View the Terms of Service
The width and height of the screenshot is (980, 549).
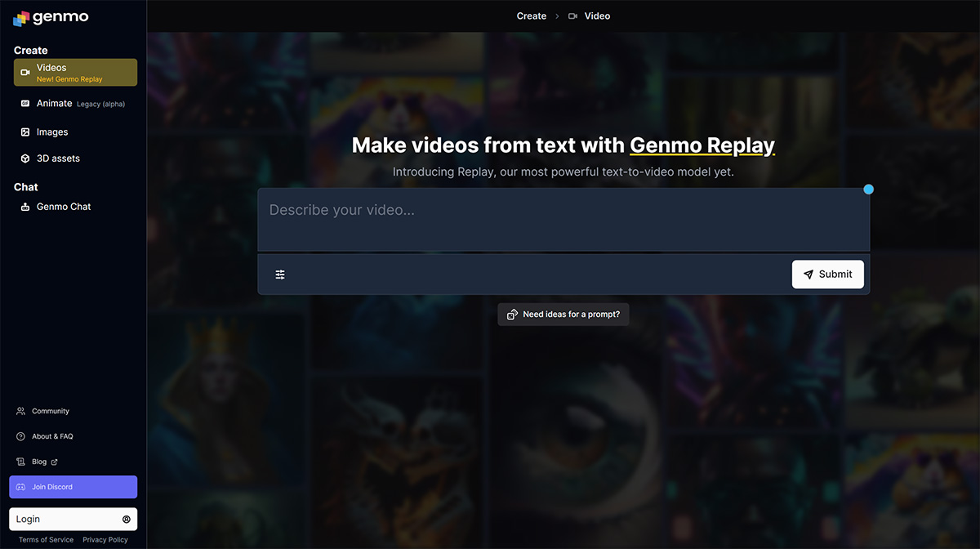[46, 539]
